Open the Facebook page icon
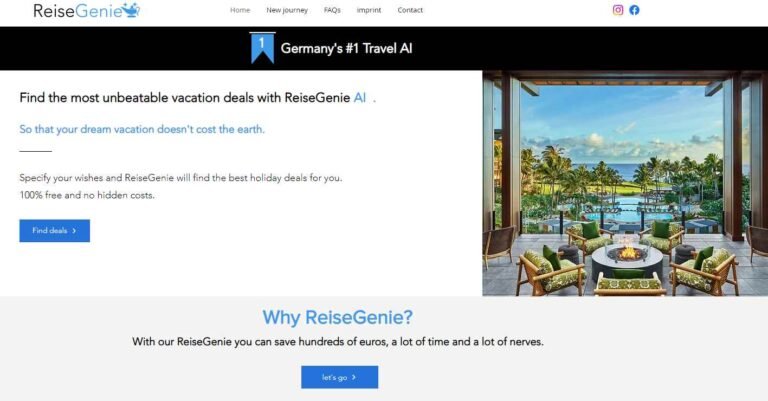Image resolution: width=768 pixels, height=401 pixels. tap(634, 10)
